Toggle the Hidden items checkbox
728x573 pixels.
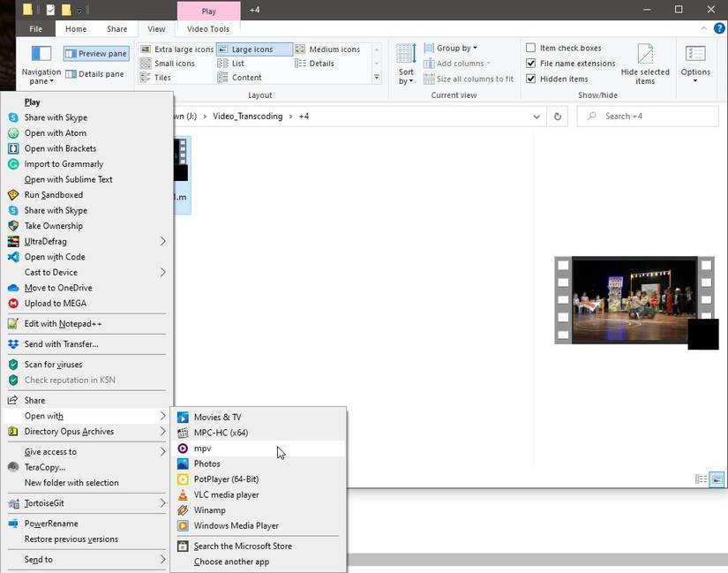coord(531,79)
